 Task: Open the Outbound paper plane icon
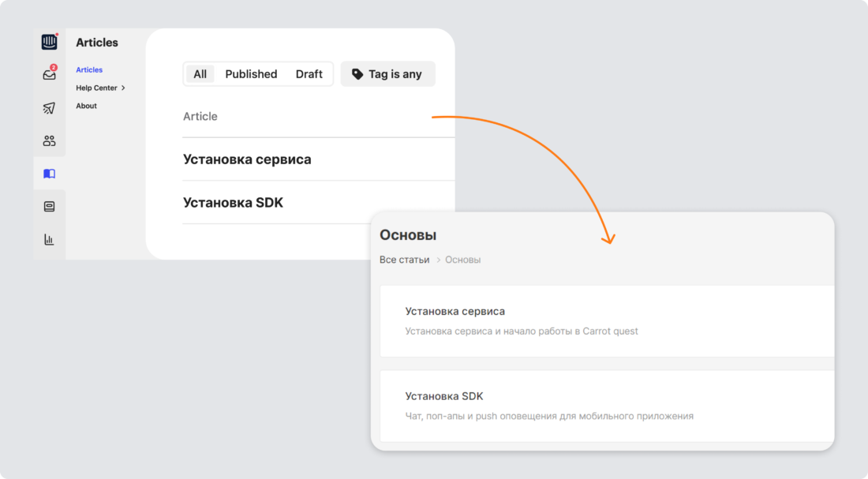pos(49,107)
